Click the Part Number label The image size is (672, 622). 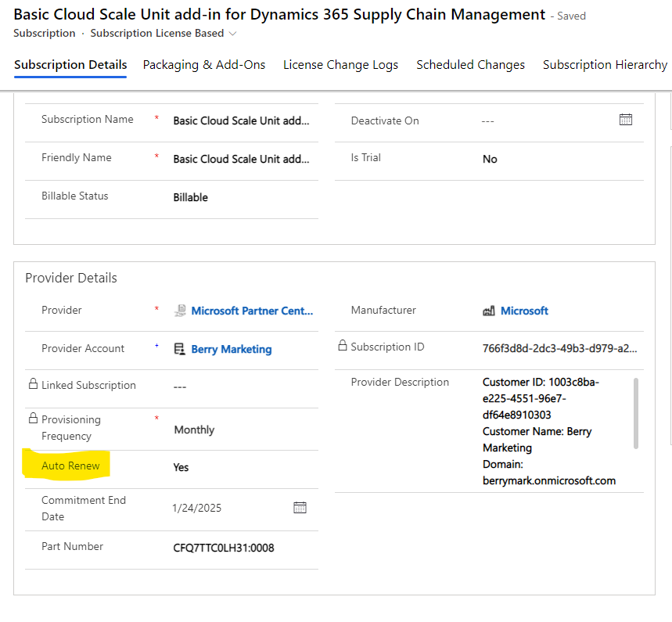[73, 546]
